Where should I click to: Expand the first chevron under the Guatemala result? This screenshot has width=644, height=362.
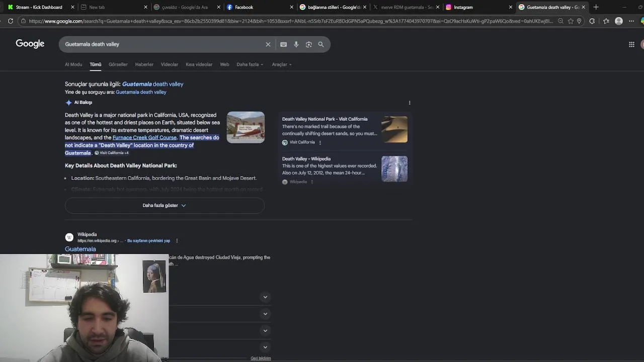[265, 297]
